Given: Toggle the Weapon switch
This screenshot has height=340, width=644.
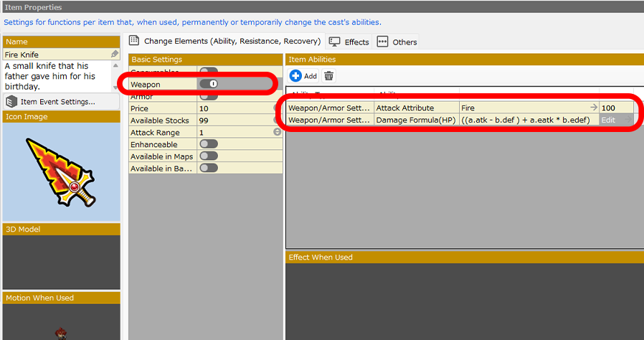Looking at the screenshot, I should [209, 84].
